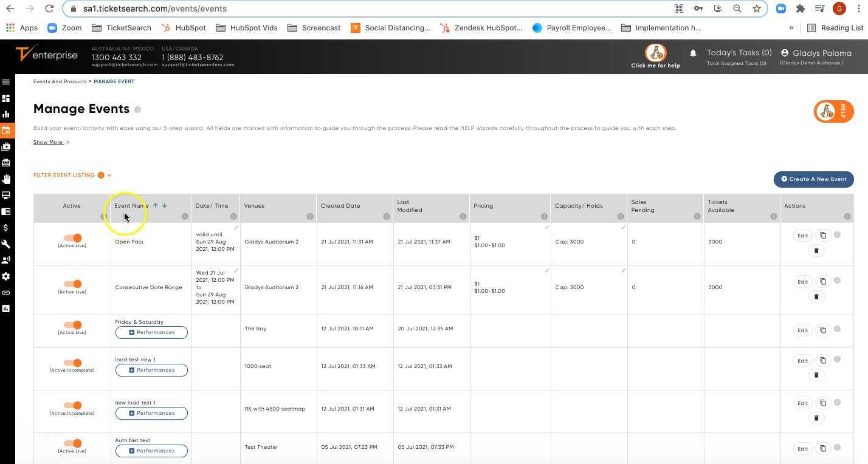Expand Performances under Auth.Net test
Screen dimensions: 868x464
[x=151, y=451]
